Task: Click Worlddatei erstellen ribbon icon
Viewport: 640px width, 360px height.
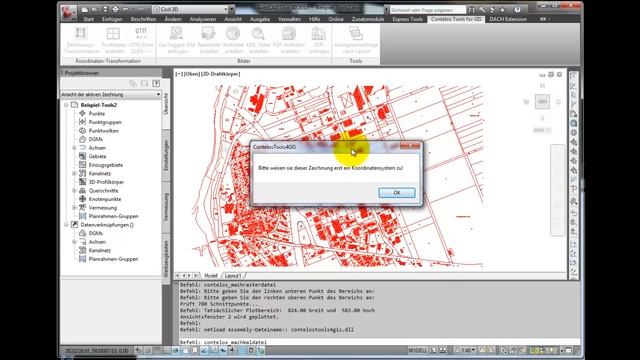Action: (233, 40)
